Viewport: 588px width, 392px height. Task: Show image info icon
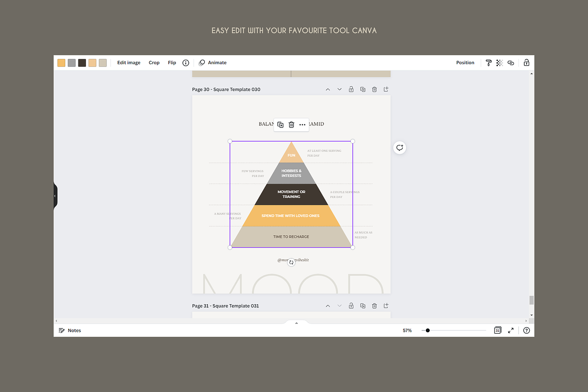[x=186, y=63]
